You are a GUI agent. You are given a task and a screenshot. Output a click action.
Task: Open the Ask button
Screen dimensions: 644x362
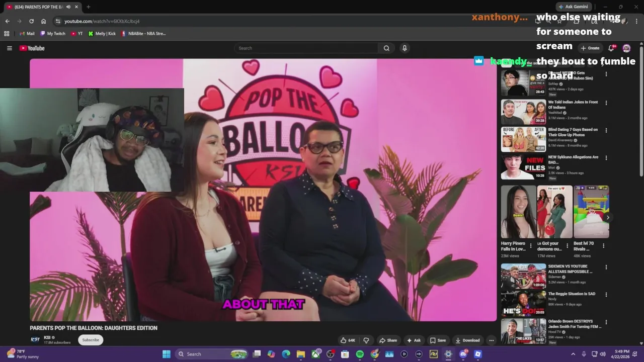coord(414,340)
